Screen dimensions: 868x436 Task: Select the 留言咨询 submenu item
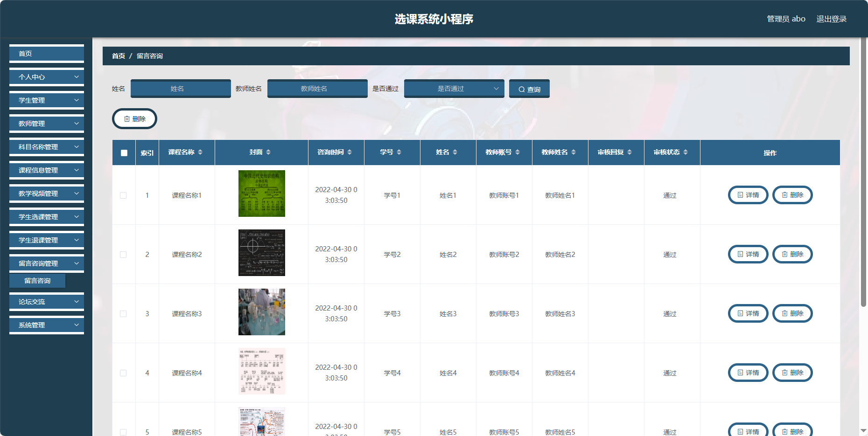point(37,281)
